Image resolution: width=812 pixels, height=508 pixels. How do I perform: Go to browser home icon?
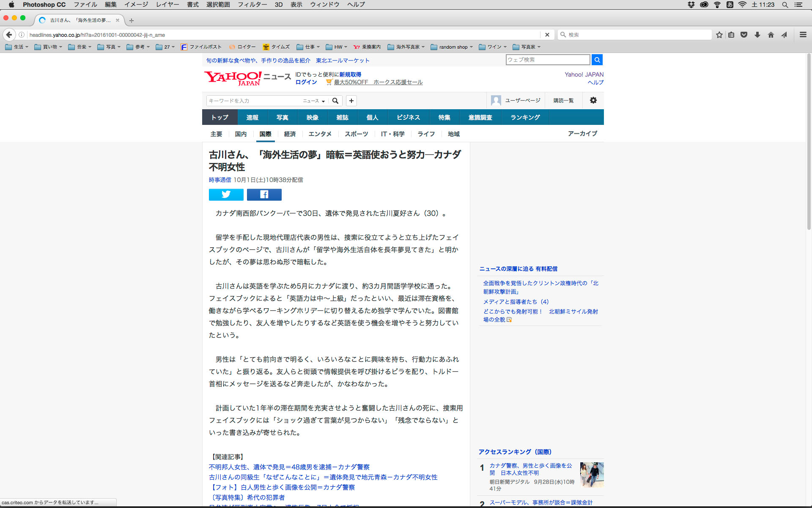coord(771,35)
